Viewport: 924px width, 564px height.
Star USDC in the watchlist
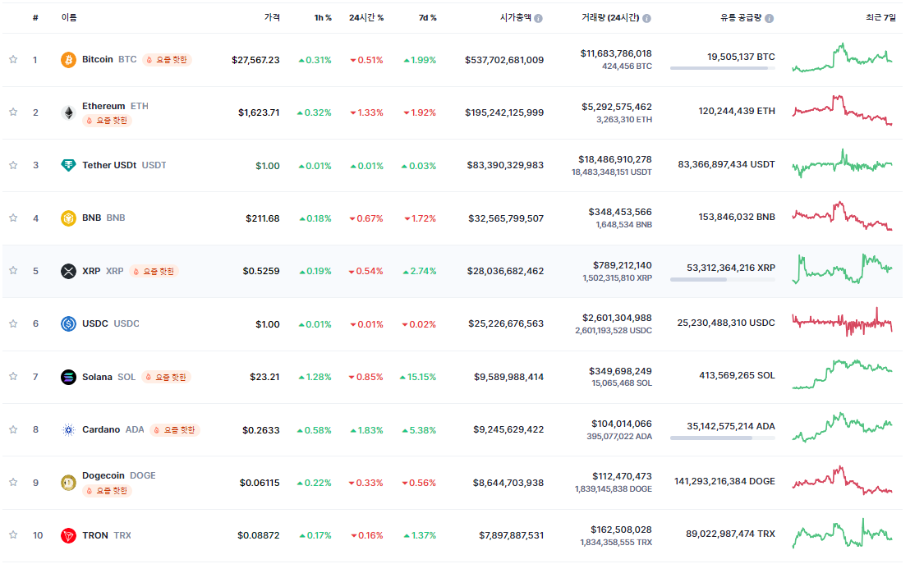point(13,323)
